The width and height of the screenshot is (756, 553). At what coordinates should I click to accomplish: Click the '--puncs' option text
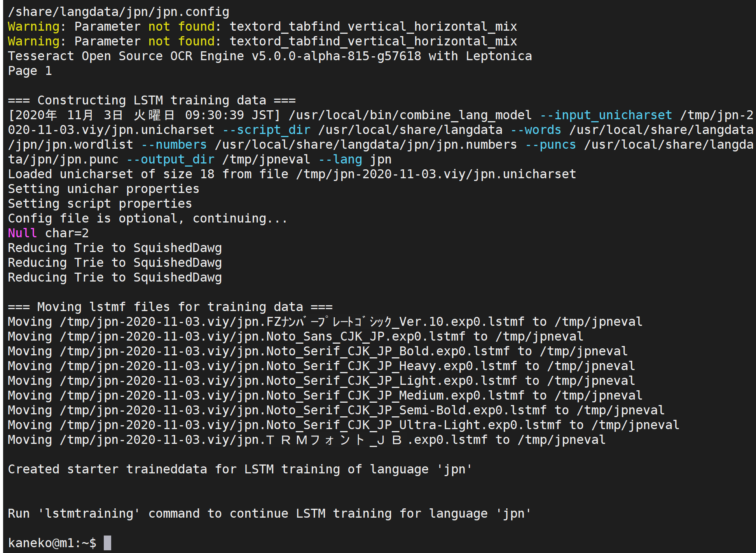pos(550,145)
